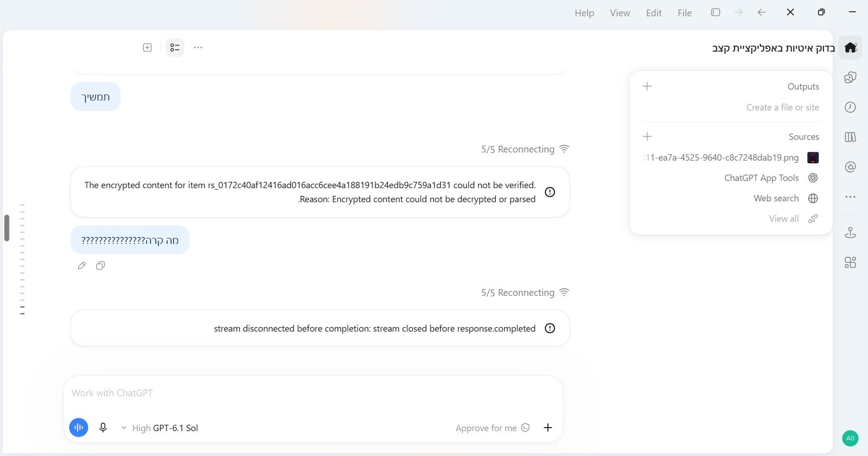The height and width of the screenshot is (456, 868).
Task: Click the conversation title 'בדוק איטיות באפליקציית קצב'
Action: 774,47
